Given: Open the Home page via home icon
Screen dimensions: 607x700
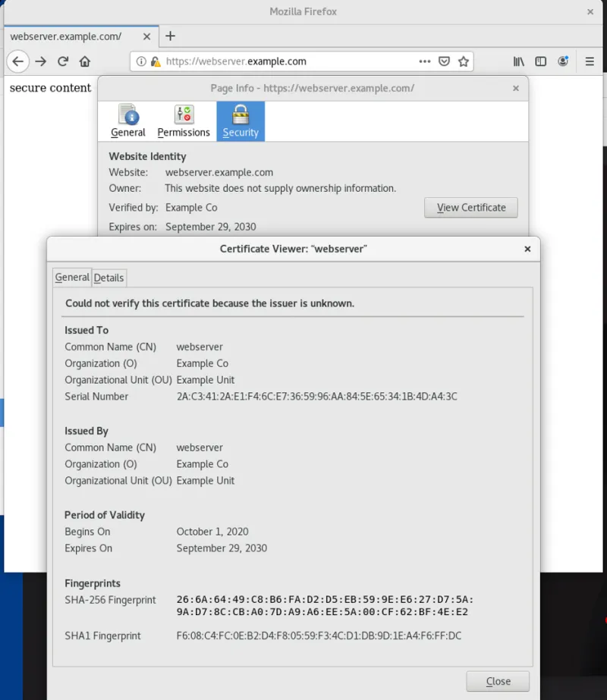Looking at the screenshot, I should (x=83, y=61).
